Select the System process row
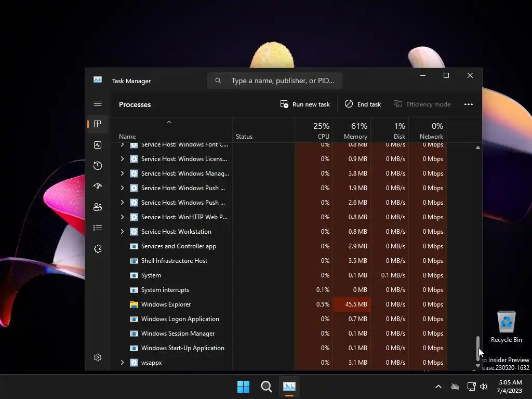Image resolution: width=532 pixels, height=399 pixels. pos(279,275)
